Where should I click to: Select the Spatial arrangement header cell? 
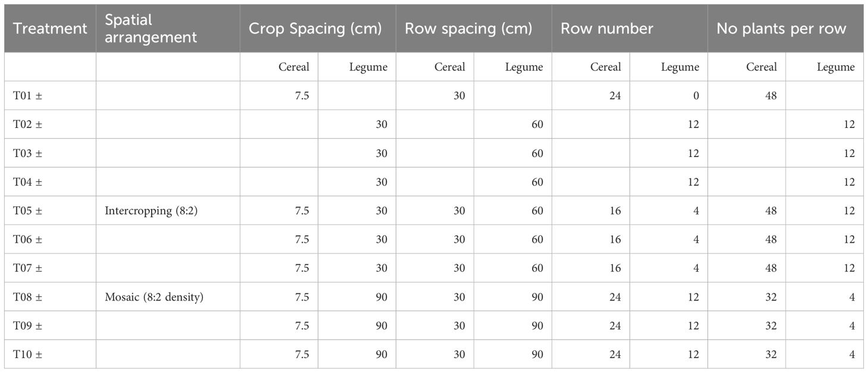[x=150, y=28]
